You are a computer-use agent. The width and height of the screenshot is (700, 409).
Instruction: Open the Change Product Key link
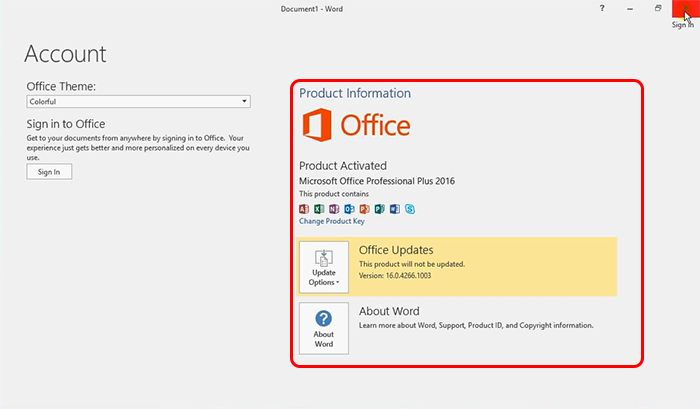click(x=332, y=221)
